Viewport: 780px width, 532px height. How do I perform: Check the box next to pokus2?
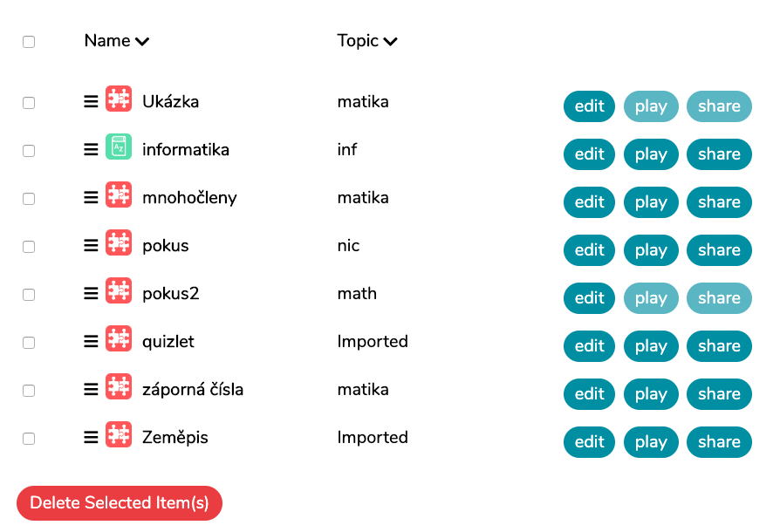coord(29,295)
